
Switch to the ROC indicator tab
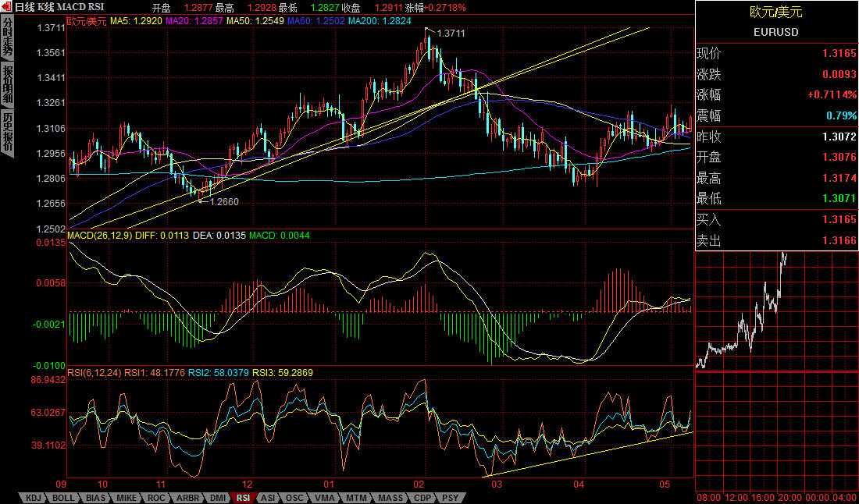tap(157, 498)
